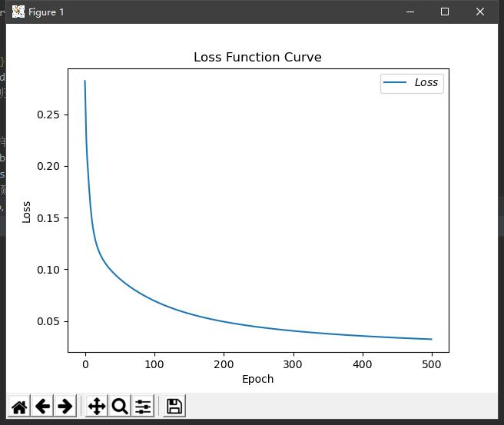Image resolution: width=504 pixels, height=425 pixels.
Task: Click the 200 x-axis tick label
Action: [224, 364]
